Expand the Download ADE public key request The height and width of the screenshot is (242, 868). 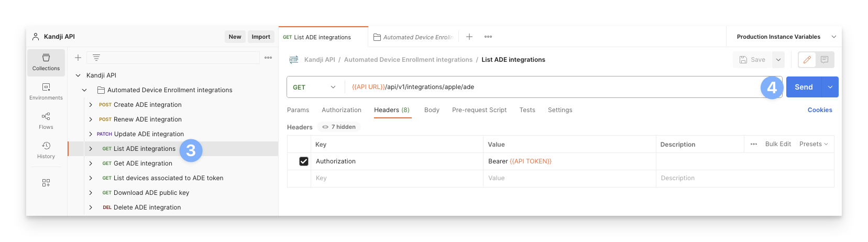(x=91, y=193)
